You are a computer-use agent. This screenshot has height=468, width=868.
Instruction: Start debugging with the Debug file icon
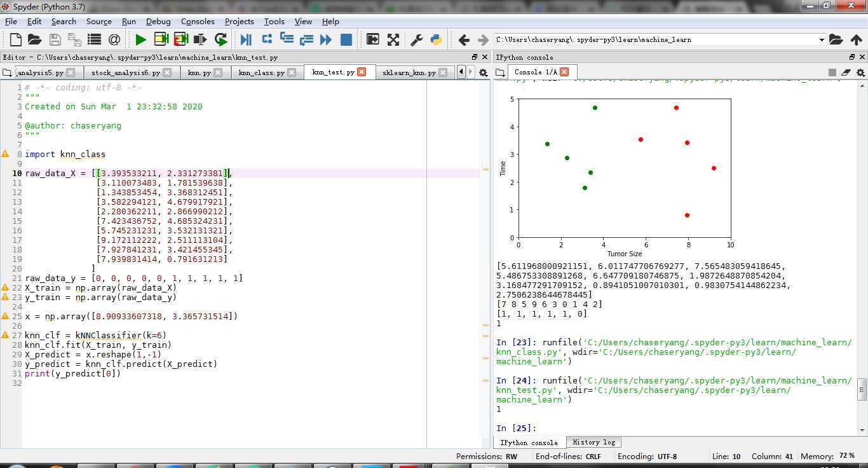point(246,39)
